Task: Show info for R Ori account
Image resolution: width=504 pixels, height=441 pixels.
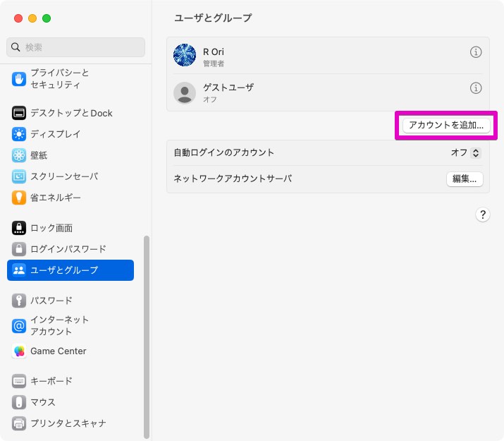Action: (476, 52)
